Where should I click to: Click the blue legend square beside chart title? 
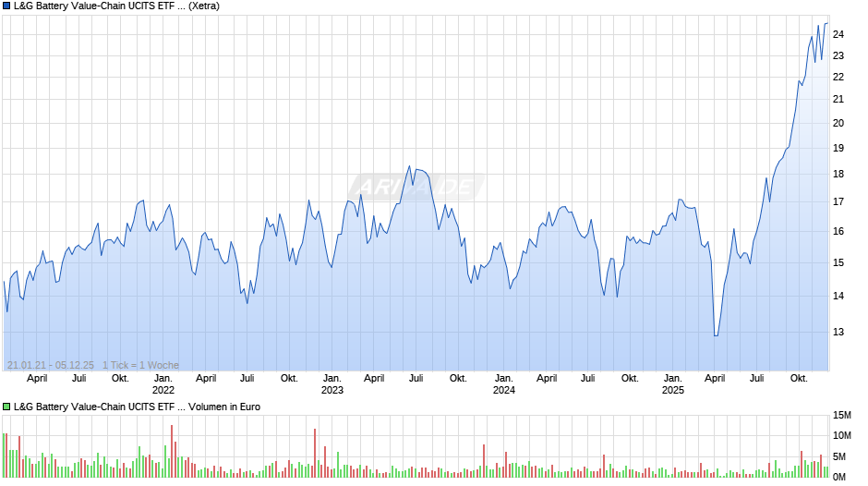(6, 6)
